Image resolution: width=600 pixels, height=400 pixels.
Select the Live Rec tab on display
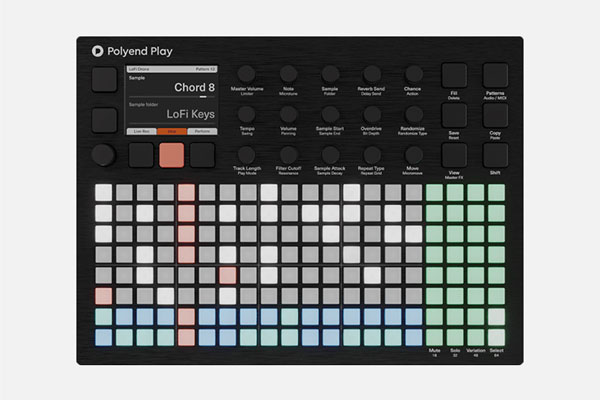coord(141,131)
